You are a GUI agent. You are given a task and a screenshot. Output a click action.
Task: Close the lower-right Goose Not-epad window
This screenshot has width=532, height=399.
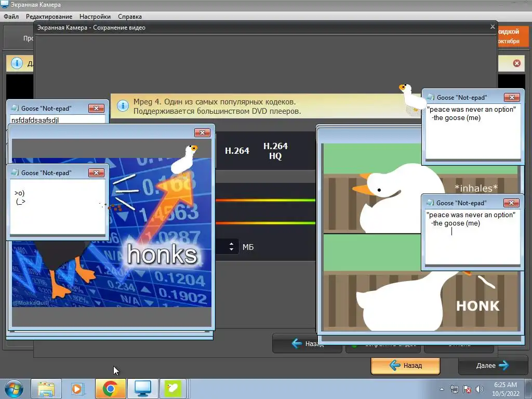tap(511, 203)
